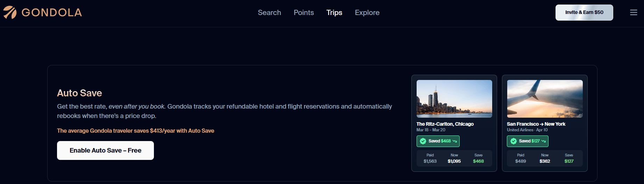
Task: Go to the Search tab
Action: pyautogui.click(x=269, y=13)
